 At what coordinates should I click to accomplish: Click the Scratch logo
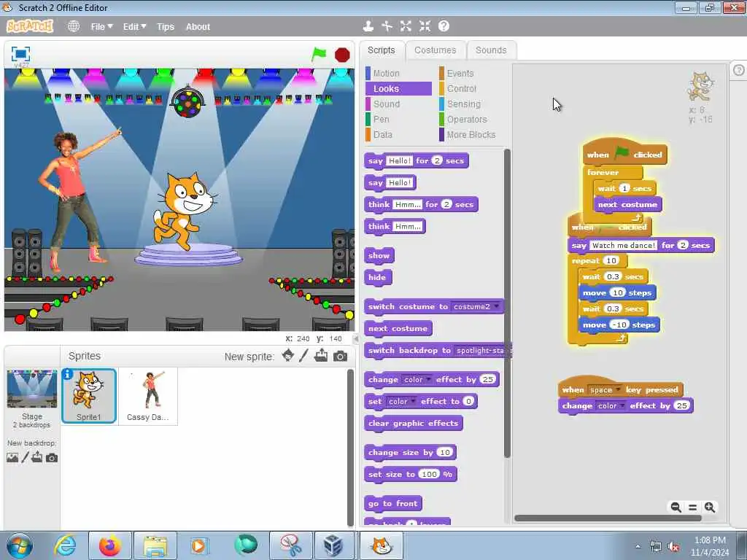click(30, 26)
